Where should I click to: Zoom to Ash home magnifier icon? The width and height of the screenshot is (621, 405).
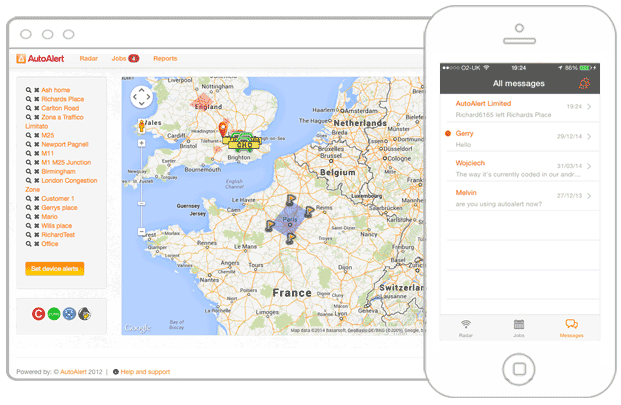[29, 90]
